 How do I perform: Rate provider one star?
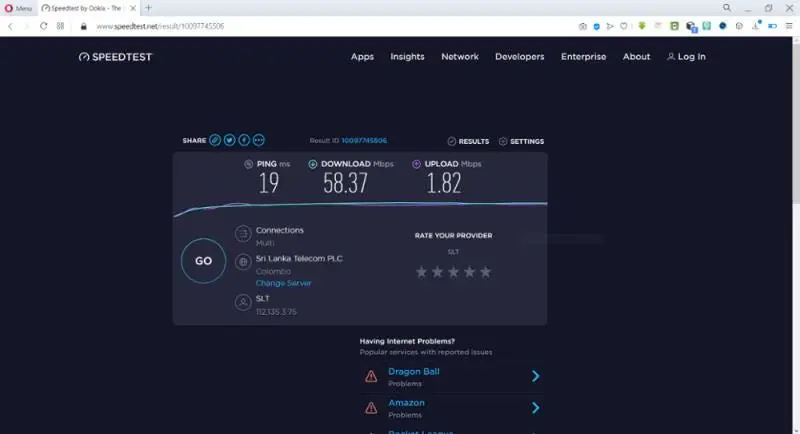point(421,272)
